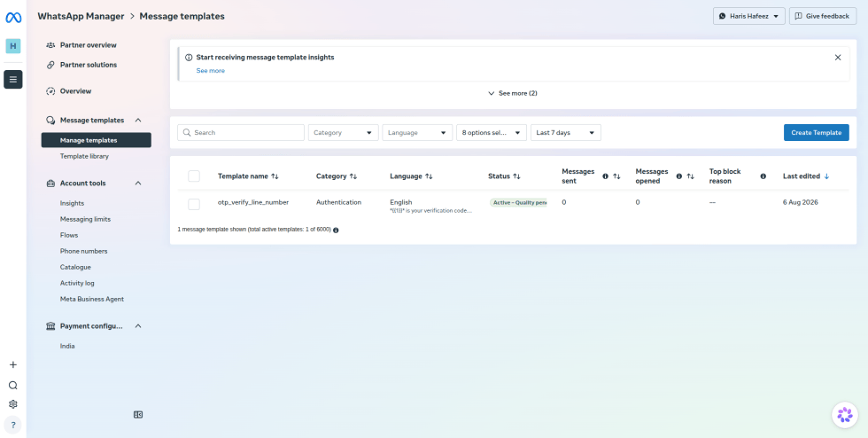Collapse sidebar using the panel toggle icon
Viewport: 868px width, 438px height.
click(138, 414)
